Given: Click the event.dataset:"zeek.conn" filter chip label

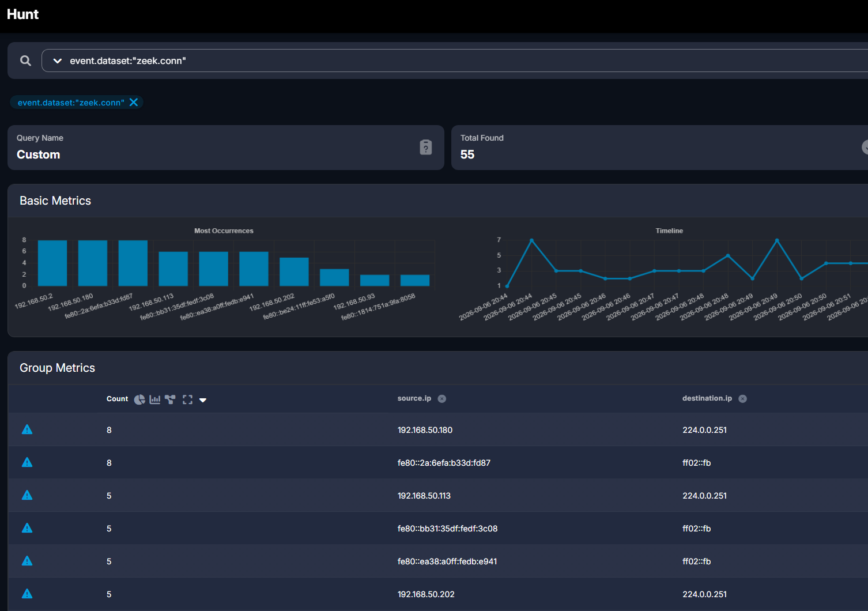Looking at the screenshot, I should (x=71, y=103).
